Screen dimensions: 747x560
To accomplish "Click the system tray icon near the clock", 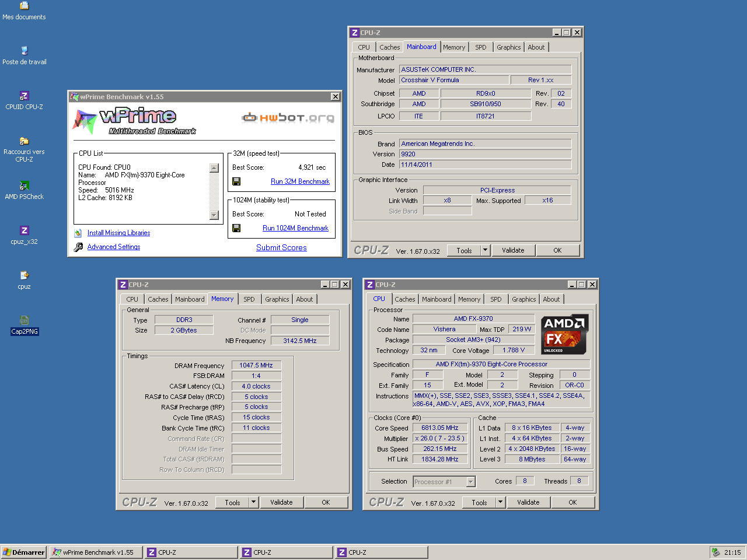I will [715, 552].
